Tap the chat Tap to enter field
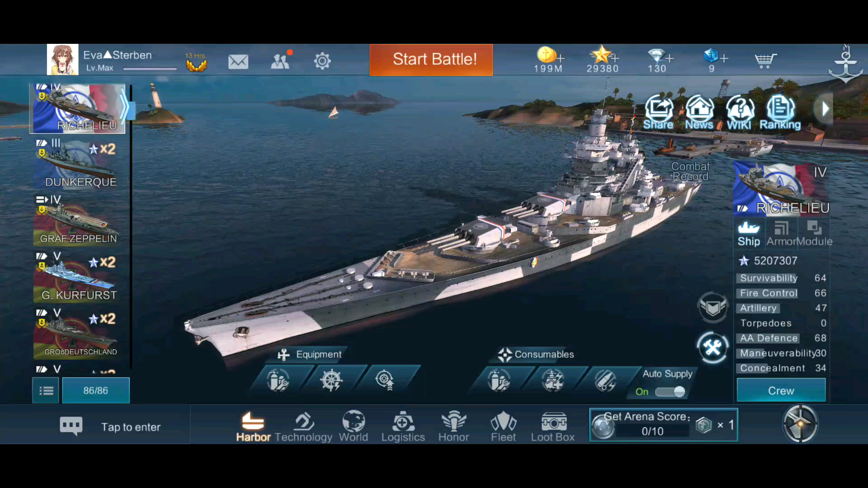 click(131, 427)
